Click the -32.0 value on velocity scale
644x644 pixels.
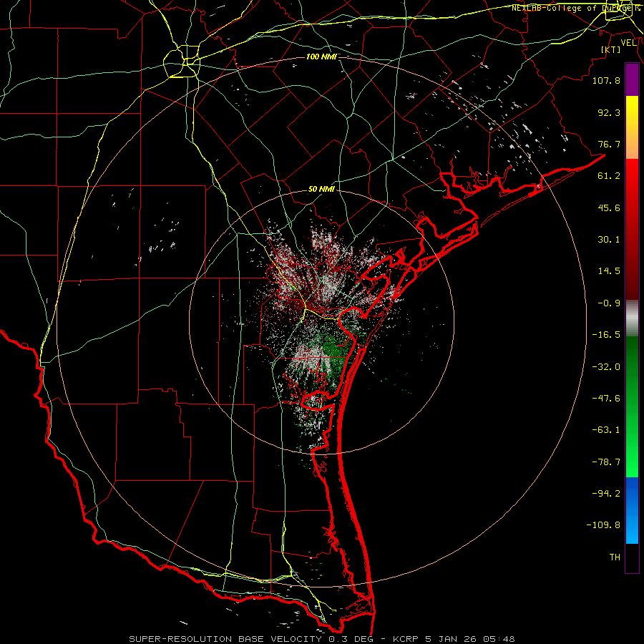(606, 367)
